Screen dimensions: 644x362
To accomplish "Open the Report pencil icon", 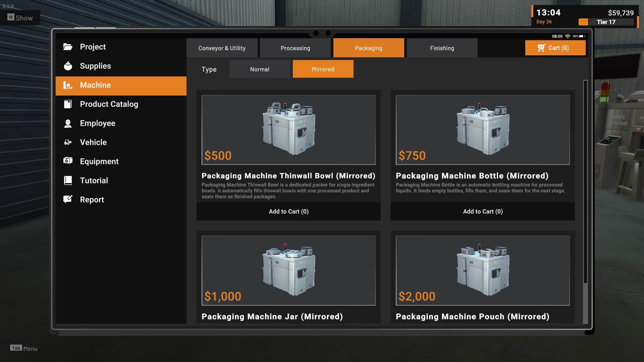I will coord(68,199).
